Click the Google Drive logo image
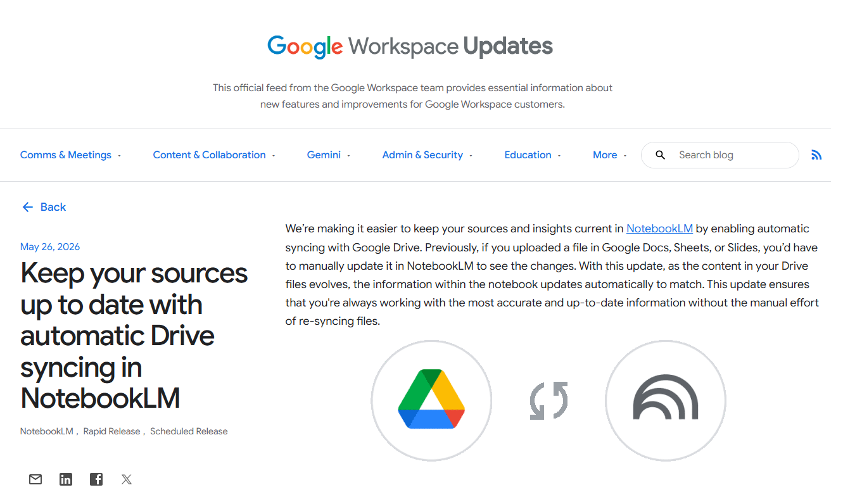Screen dimensions: 862x504 [x=431, y=400]
